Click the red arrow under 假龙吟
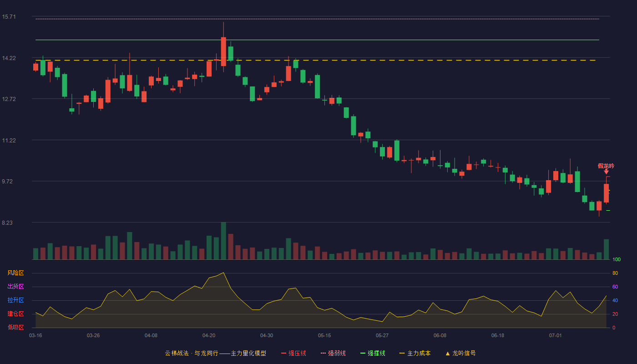The height and width of the screenshot is (364, 637). (606, 172)
